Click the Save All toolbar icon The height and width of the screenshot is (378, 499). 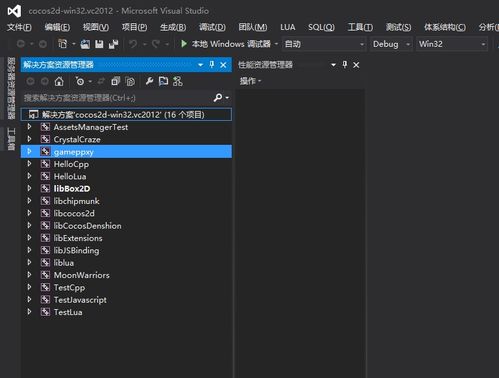click(x=113, y=44)
